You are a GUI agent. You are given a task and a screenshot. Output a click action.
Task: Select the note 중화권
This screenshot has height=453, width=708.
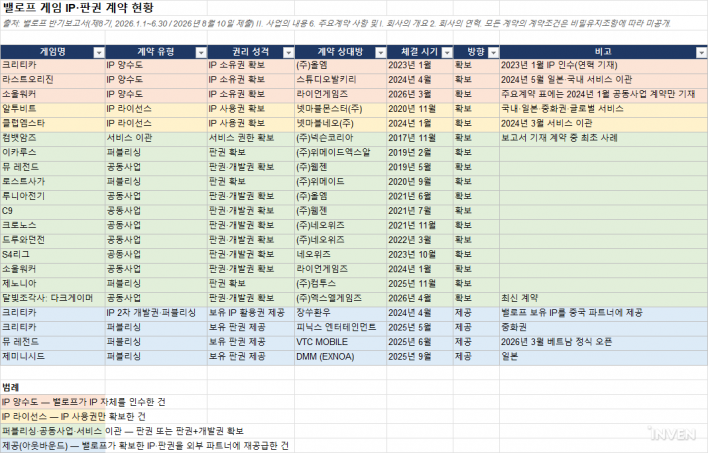pos(603,327)
